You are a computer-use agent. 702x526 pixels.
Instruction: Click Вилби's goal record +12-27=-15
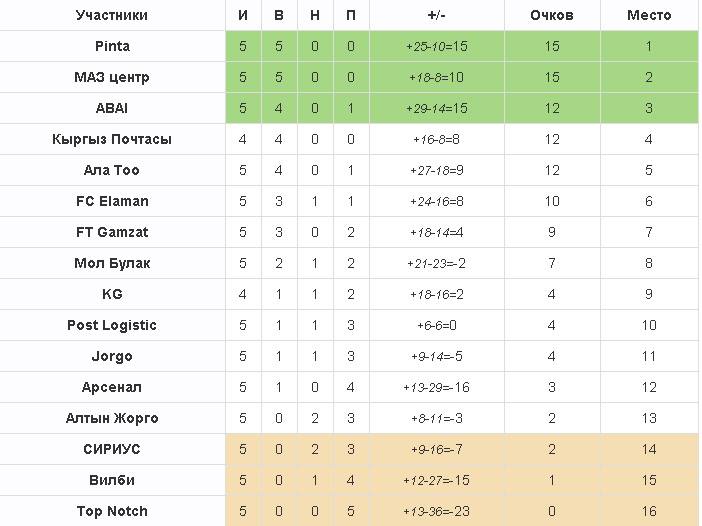[436, 480]
